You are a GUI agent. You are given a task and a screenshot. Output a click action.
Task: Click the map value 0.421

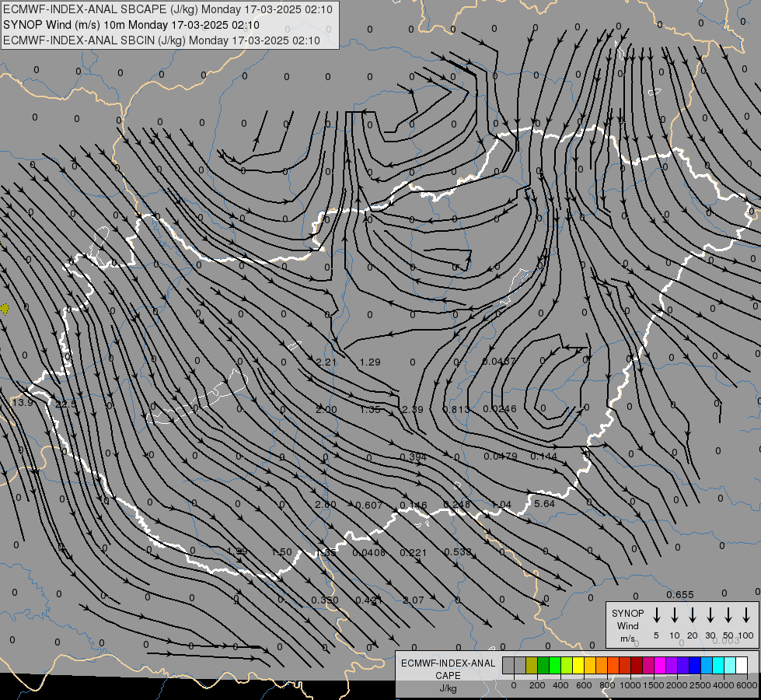pyautogui.click(x=369, y=600)
